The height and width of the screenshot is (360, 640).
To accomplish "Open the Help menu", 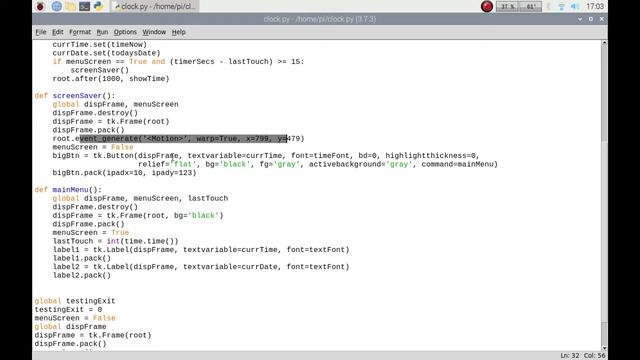I will [178, 32].
